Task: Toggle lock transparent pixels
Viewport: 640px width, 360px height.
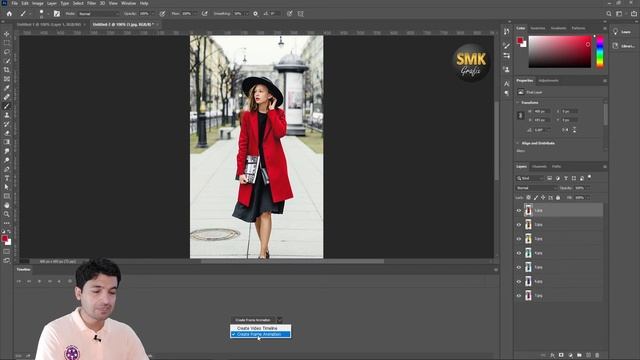Action: click(529, 198)
